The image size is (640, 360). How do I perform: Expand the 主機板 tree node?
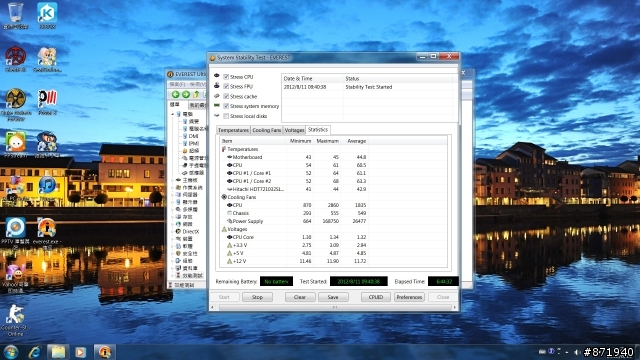(x=173, y=180)
